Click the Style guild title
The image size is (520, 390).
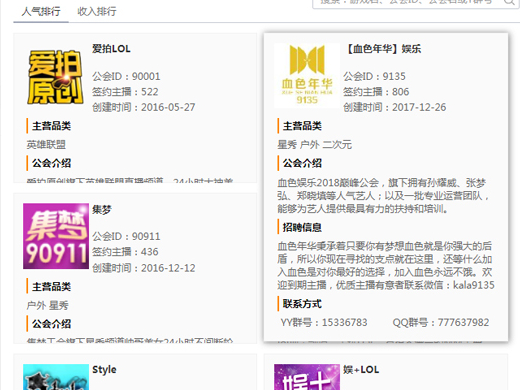[104, 370]
